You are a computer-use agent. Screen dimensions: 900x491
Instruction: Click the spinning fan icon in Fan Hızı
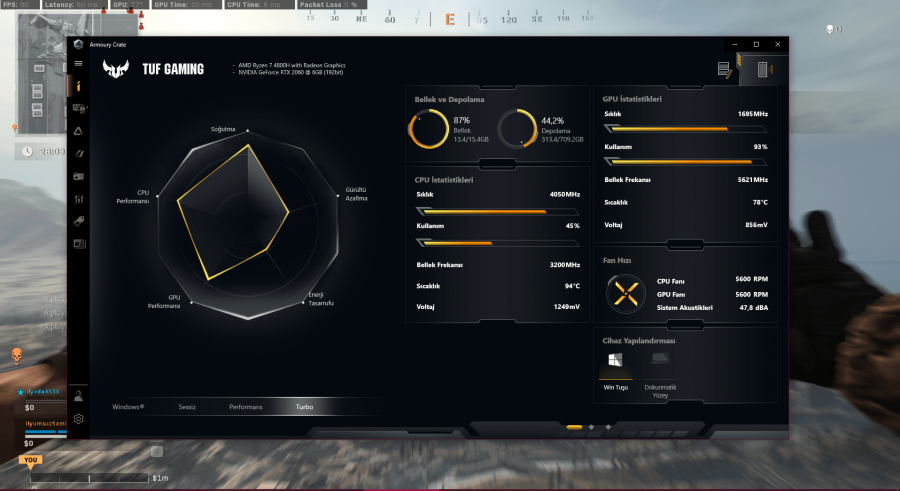pyautogui.click(x=626, y=293)
